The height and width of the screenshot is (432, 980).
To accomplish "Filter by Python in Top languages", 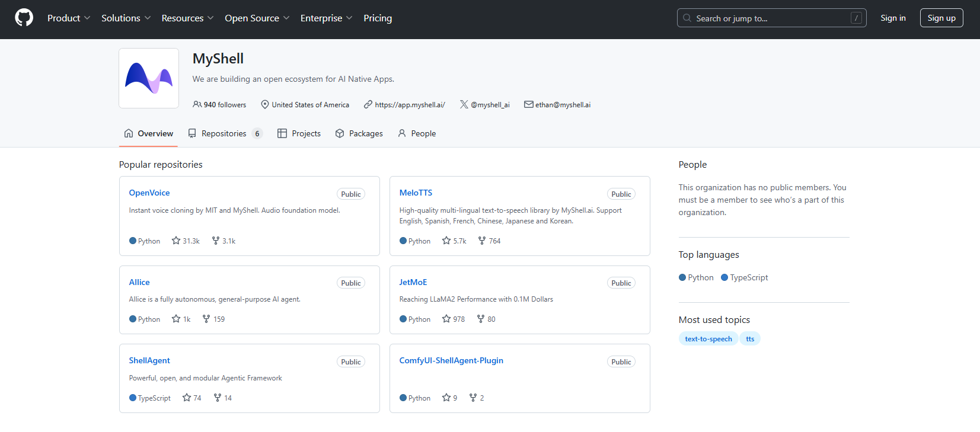I will pos(696,277).
